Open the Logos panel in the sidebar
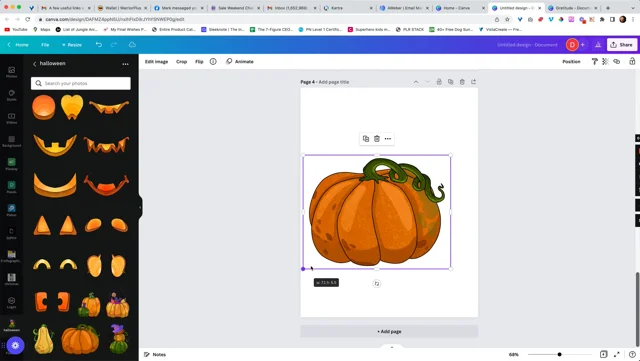The width and height of the screenshot is (640, 361). [11, 303]
